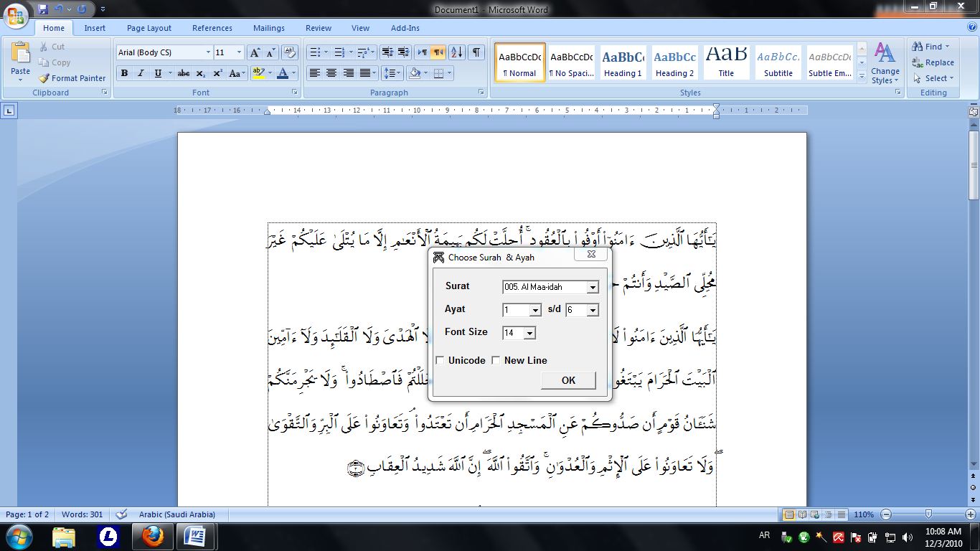Click the Grow Font icon
The height and width of the screenshot is (551, 980).
pos(255,52)
